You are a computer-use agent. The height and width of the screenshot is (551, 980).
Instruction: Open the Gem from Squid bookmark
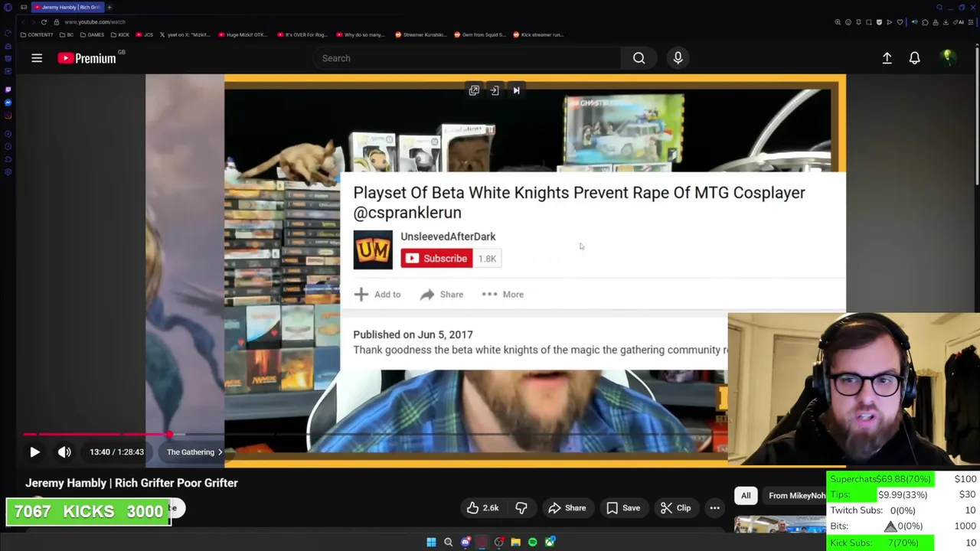pyautogui.click(x=480, y=34)
